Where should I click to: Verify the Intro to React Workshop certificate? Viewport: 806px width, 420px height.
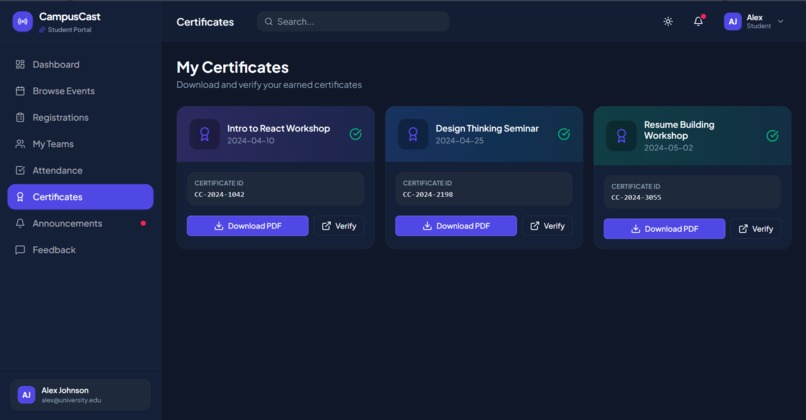pos(339,226)
